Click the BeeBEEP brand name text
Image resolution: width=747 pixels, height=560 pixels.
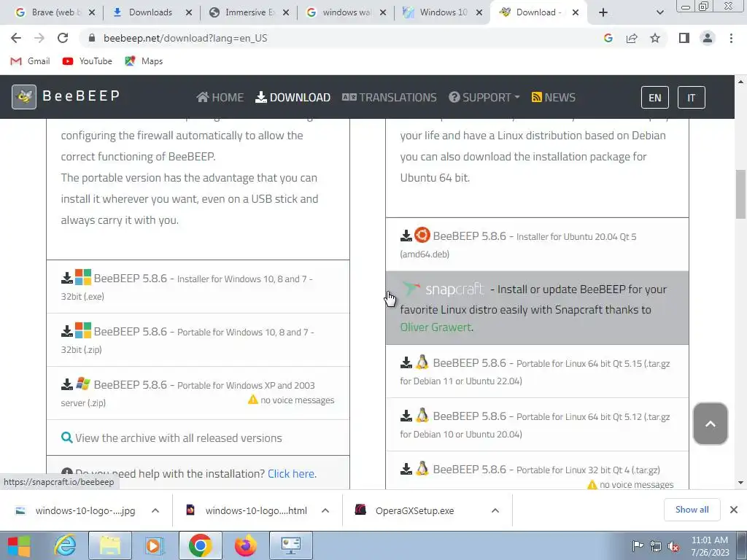coord(81,96)
